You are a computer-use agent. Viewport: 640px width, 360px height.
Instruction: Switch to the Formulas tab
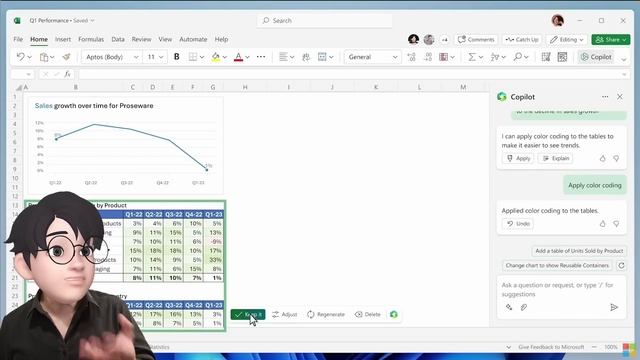91,40
